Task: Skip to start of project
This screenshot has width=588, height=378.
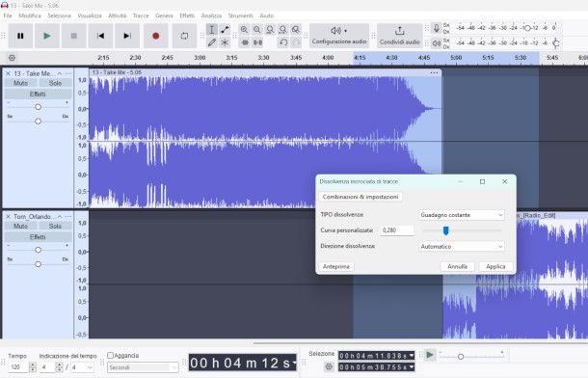Action: [x=100, y=36]
